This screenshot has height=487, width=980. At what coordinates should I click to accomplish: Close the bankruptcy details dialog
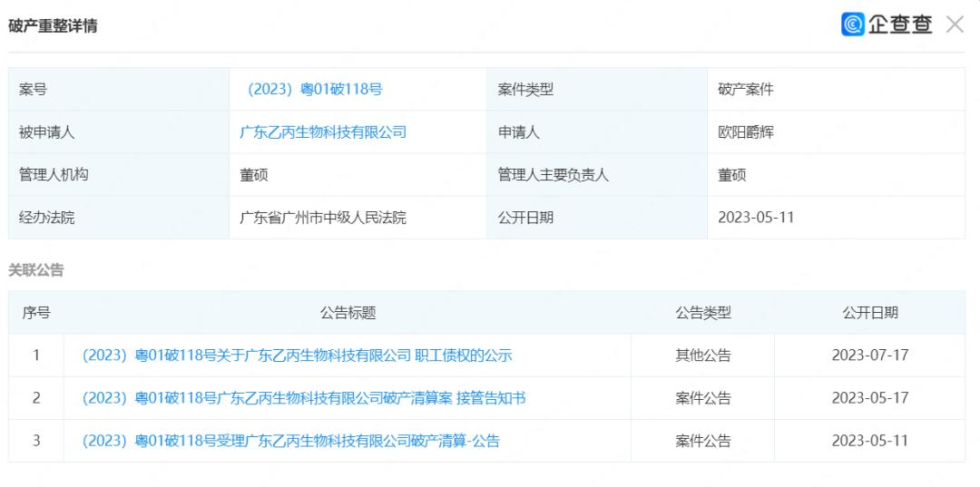[955, 25]
